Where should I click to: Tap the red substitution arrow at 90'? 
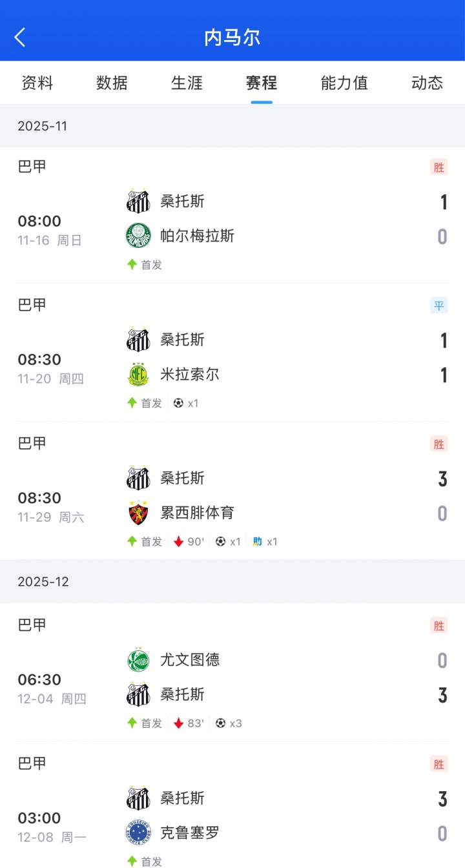pyautogui.click(x=179, y=542)
